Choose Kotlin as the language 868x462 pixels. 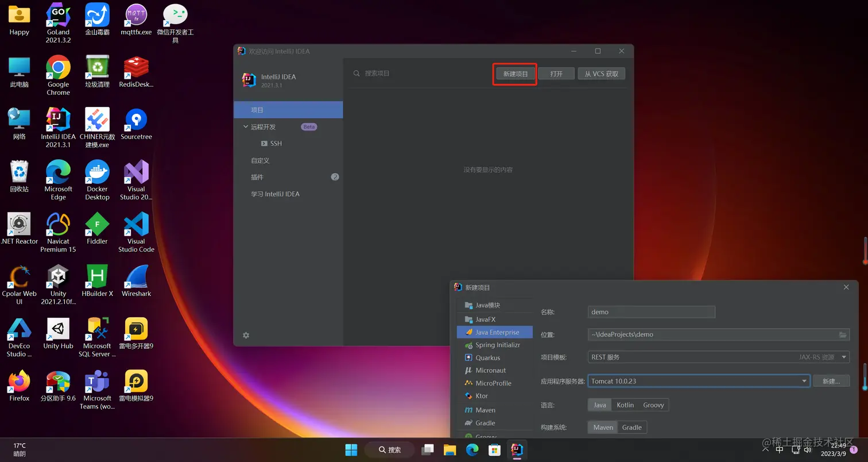click(x=625, y=405)
